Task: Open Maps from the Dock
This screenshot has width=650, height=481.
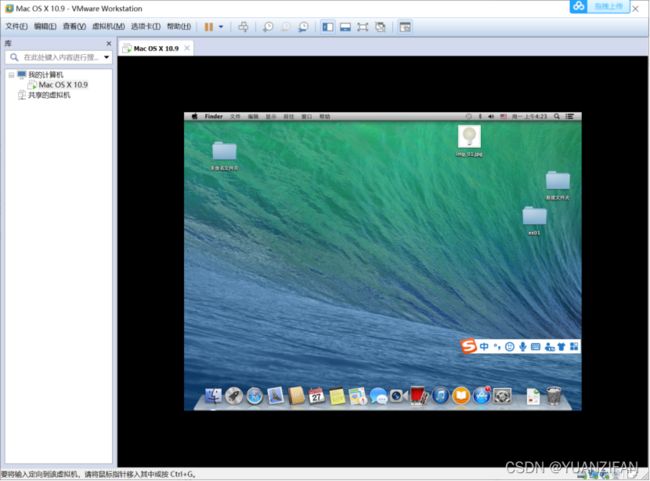Action: [358, 396]
